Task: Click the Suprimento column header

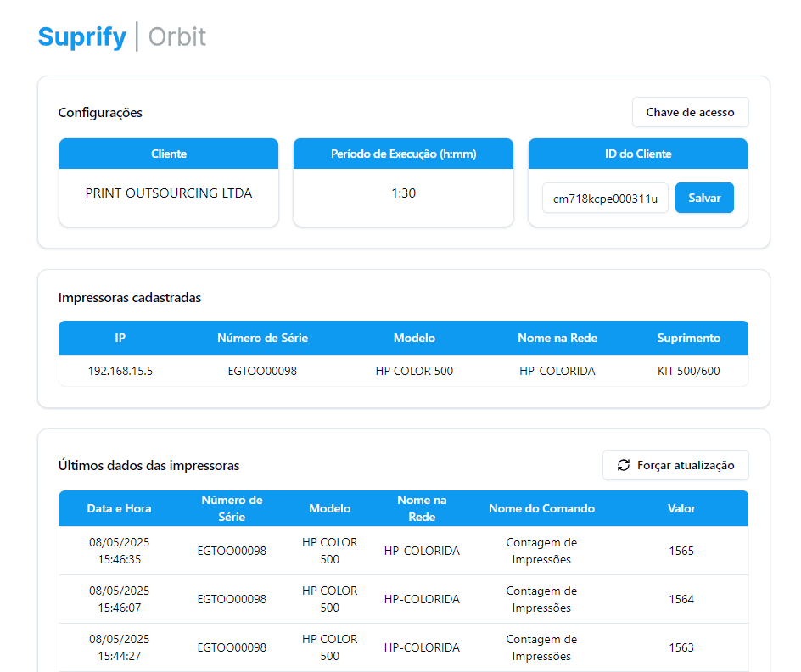Action: 689,338
